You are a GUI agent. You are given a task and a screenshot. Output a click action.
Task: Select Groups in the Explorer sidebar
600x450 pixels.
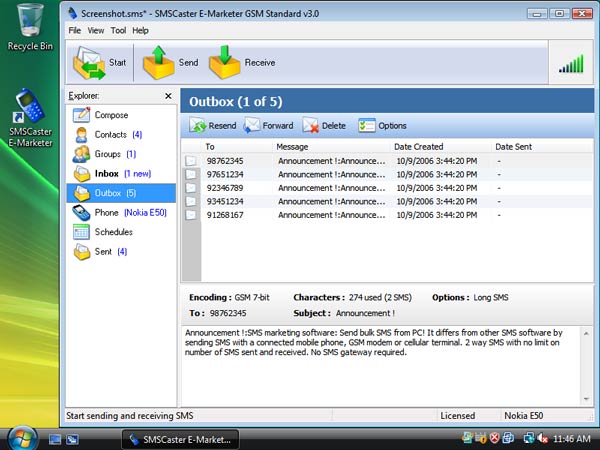click(109, 154)
